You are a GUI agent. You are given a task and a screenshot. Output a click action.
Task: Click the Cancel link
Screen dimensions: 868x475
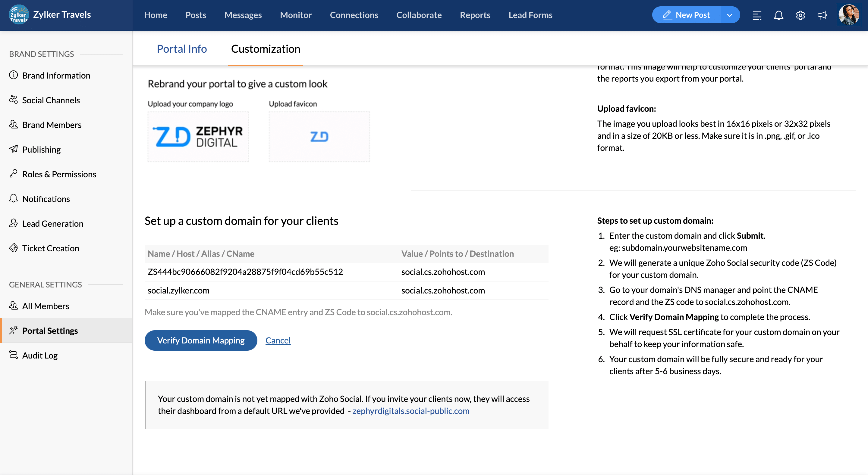(x=278, y=340)
